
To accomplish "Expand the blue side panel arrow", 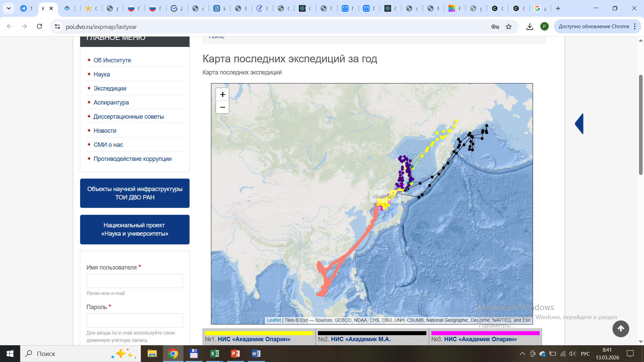I will coord(579,124).
